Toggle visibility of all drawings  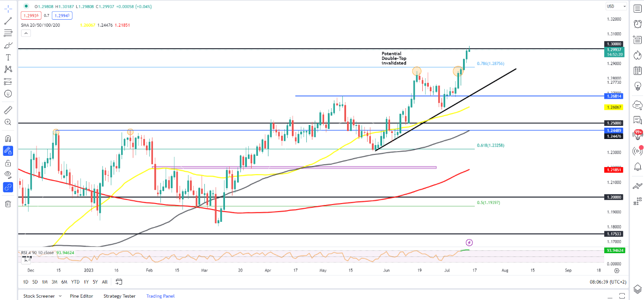click(8, 175)
